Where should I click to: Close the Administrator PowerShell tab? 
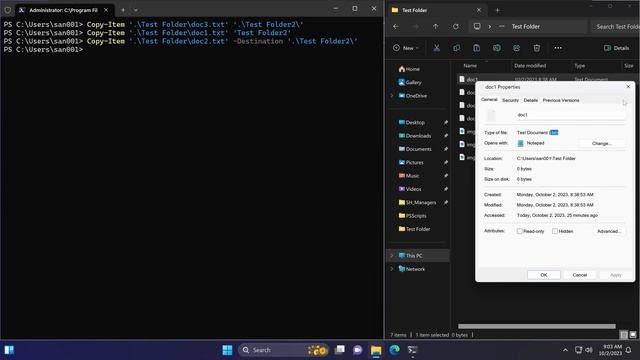tap(106, 10)
